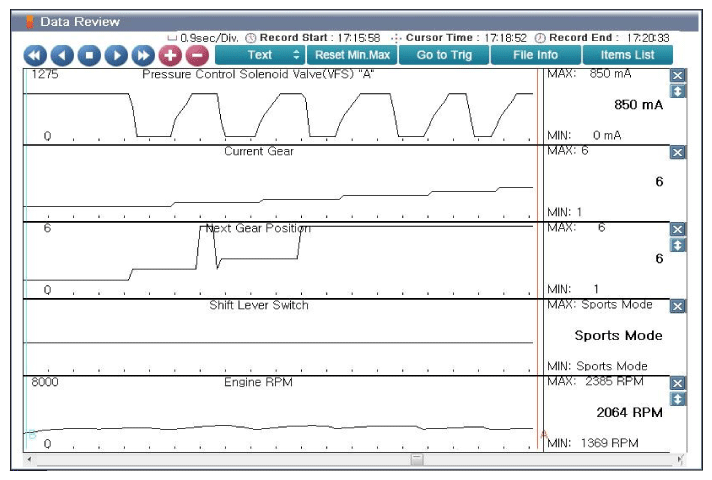Close the Shift Lever Switch graph
This screenshot has height=480, width=712.
[677, 306]
